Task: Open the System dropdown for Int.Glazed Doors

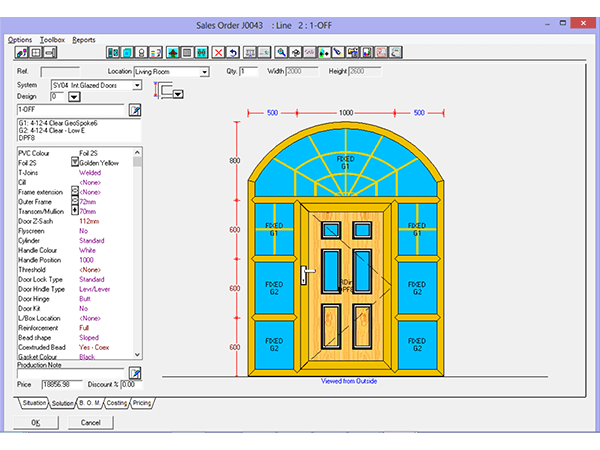Action: click(136, 85)
